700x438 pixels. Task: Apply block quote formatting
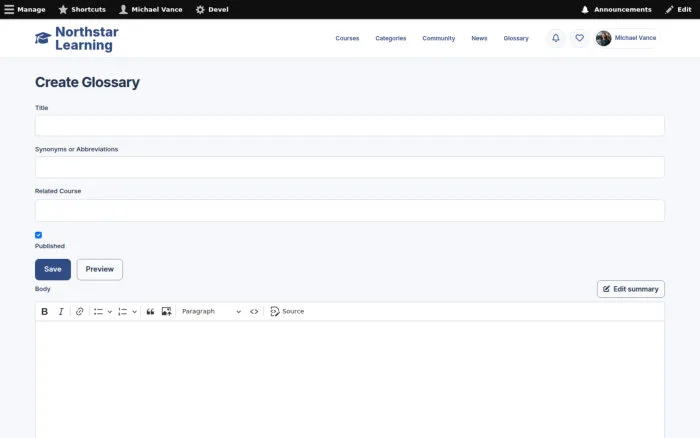click(x=150, y=312)
